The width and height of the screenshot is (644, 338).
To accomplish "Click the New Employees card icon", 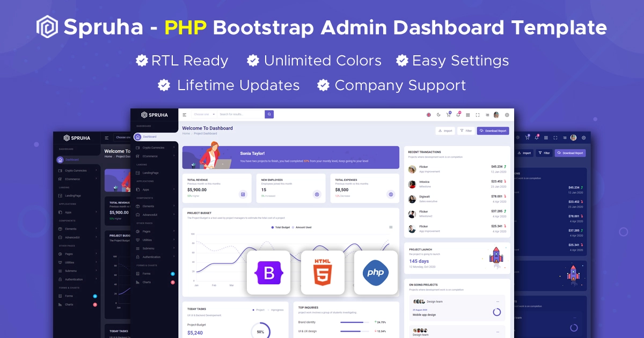I will (317, 194).
